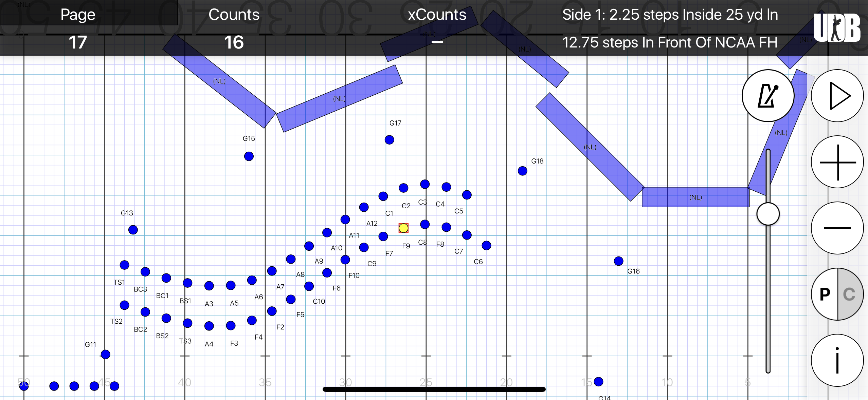Image resolution: width=868 pixels, height=400 pixels.
Task: Select performer dot F10
Action: coord(345,260)
